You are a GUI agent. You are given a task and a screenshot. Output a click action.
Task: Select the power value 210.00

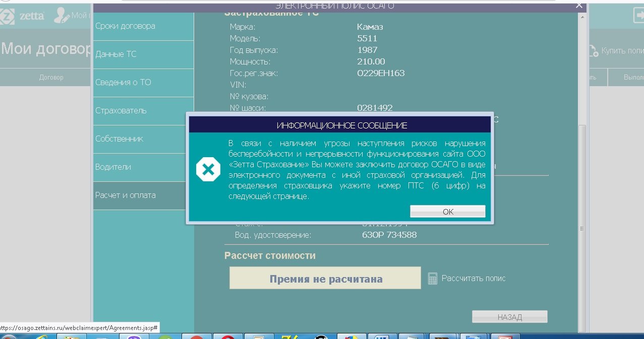(x=371, y=61)
